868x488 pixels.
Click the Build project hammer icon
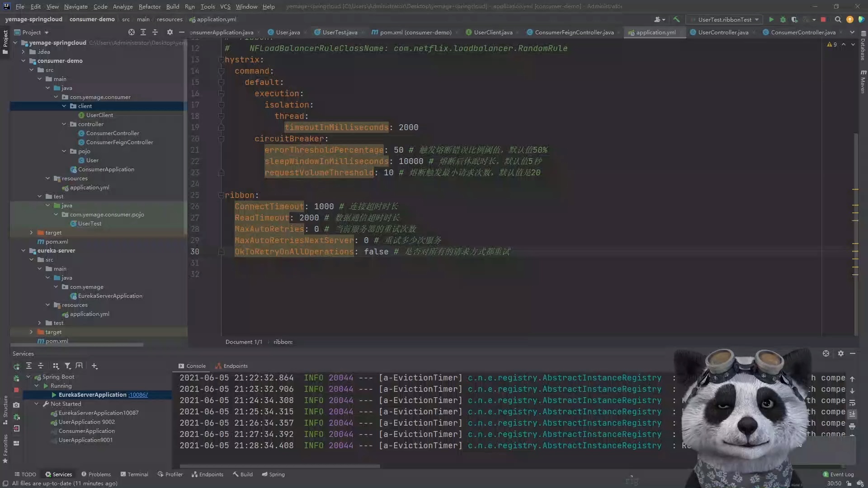(x=676, y=19)
